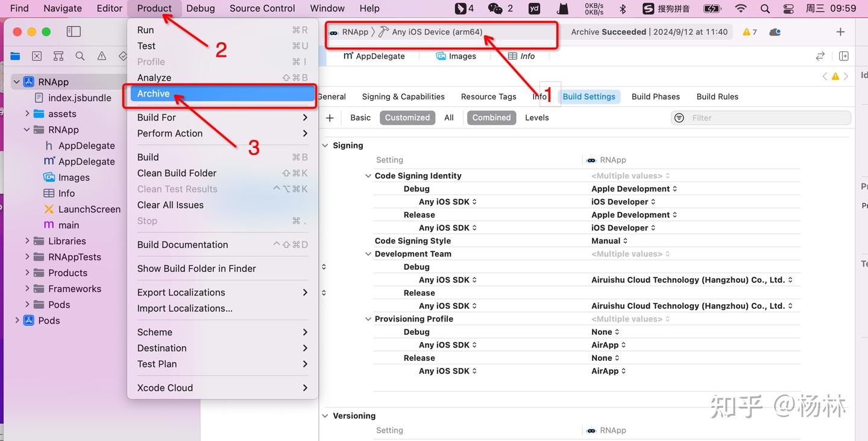The width and height of the screenshot is (868, 441).
Task: Add an editor with the split icon
Action: pyautogui.click(x=844, y=56)
